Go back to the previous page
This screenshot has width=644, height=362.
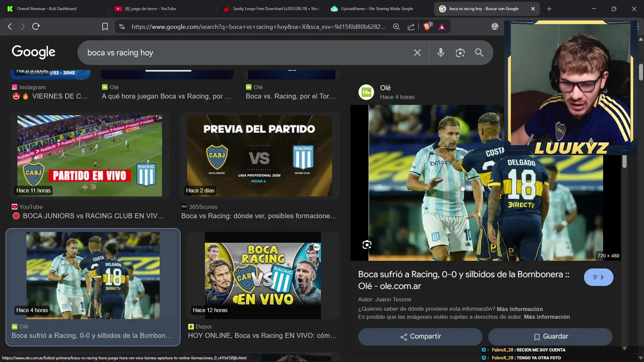pos(10,27)
